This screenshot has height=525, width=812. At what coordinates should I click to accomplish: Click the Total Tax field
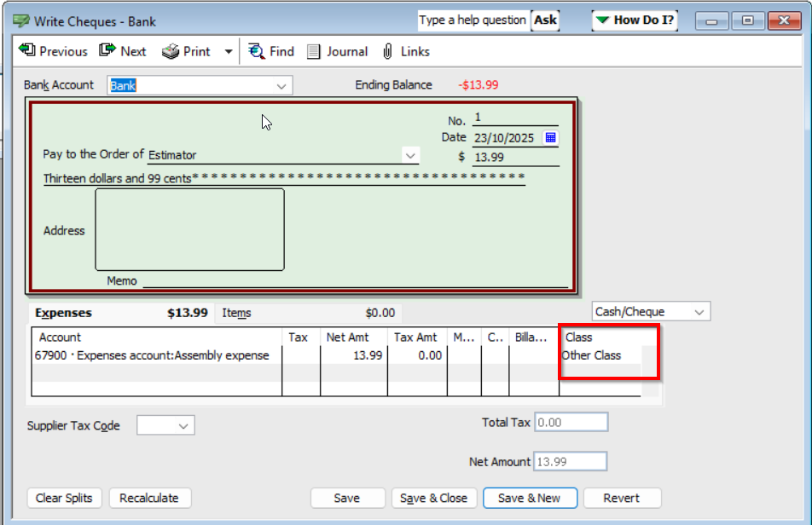pyautogui.click(x=571, y=422)
